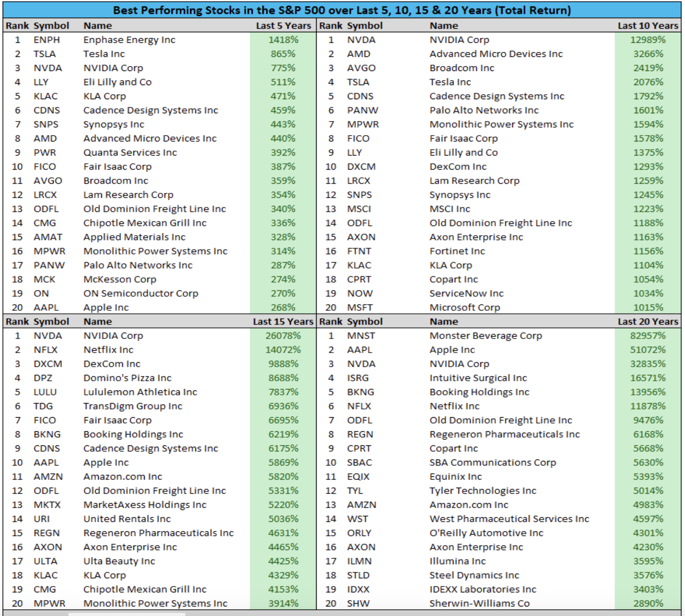Click the MSFT 1015% return value
Screen dimensions: 685x616
tap(648, 308)
